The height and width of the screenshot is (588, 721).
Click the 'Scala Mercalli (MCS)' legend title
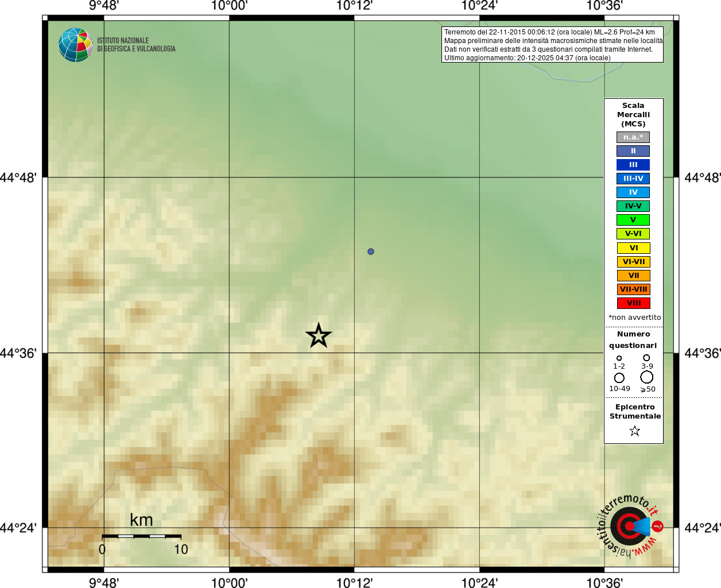633,115
